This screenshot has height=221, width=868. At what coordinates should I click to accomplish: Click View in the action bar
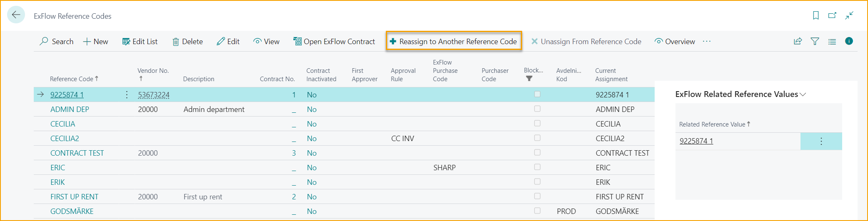click(266, 41)
